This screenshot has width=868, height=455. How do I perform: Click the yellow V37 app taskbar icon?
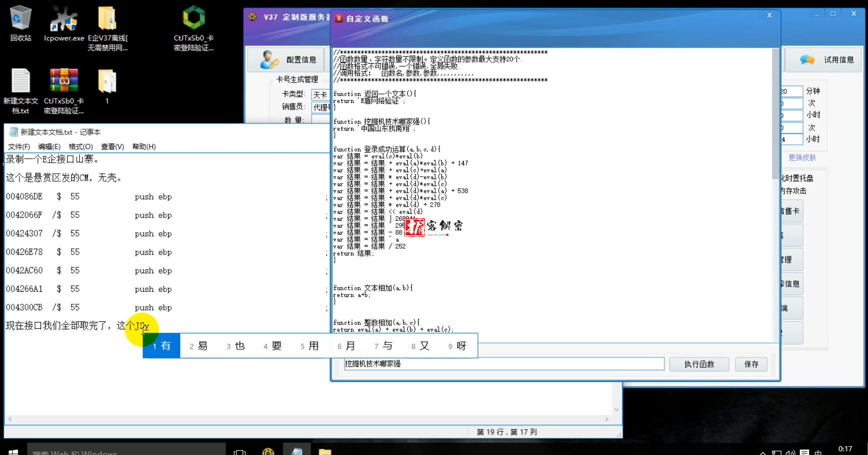click(x=268, y=452)
